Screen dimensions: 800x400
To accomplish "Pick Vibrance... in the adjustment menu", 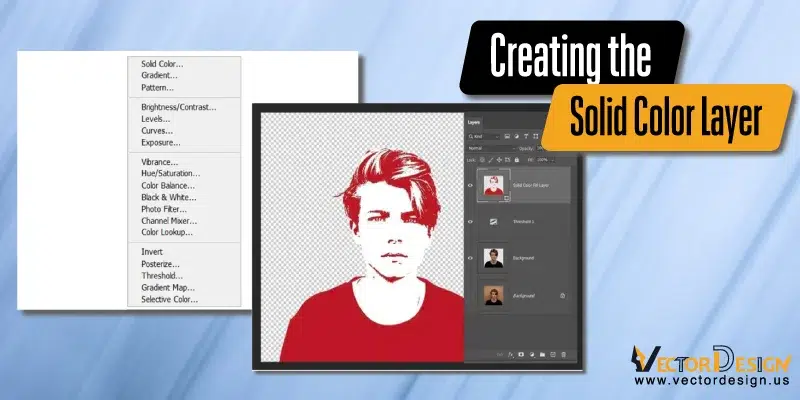I will (160, 162).
